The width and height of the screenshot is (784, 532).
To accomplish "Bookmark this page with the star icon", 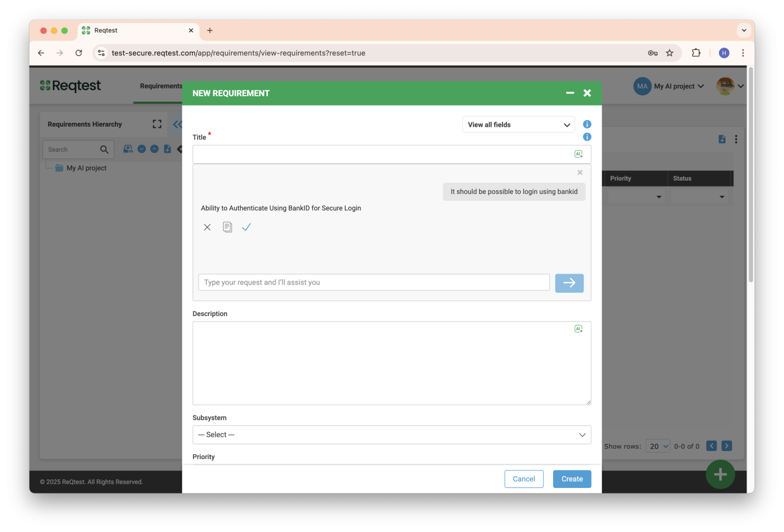I will (670, 53).
